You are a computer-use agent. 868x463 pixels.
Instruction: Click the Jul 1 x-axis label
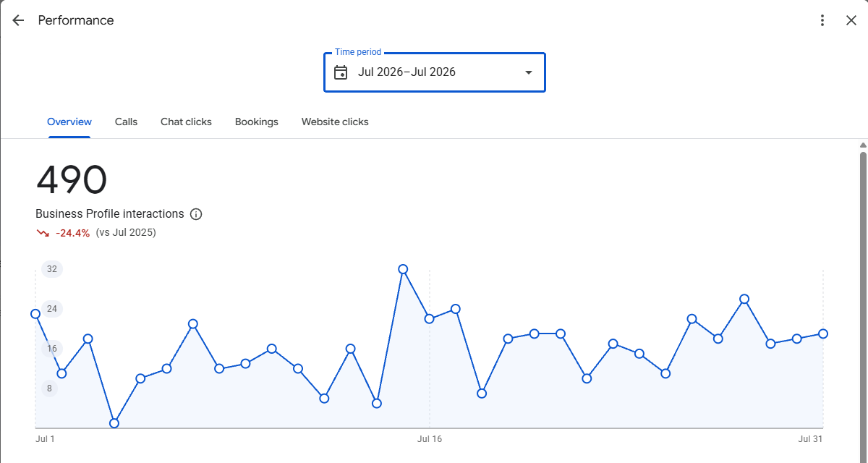(45, 439)
